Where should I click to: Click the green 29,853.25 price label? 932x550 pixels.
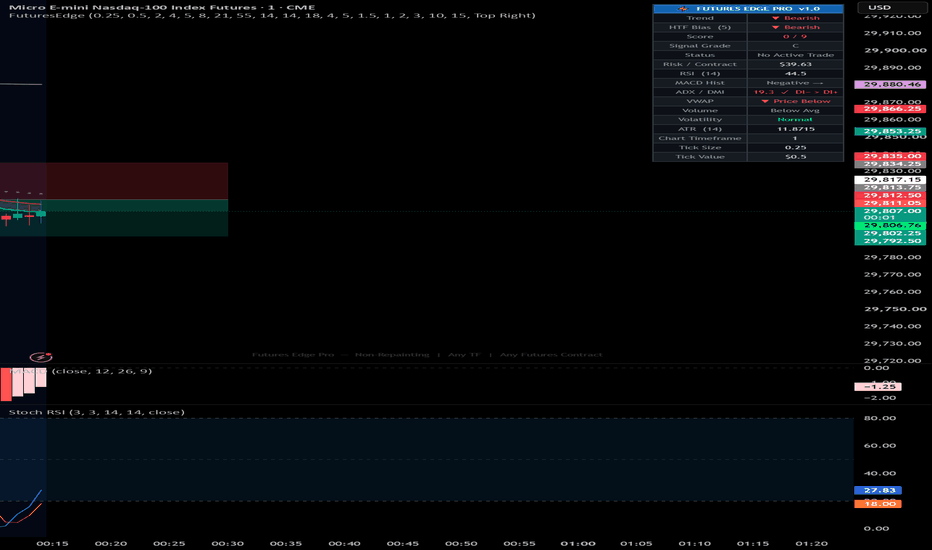coord(890,131)
